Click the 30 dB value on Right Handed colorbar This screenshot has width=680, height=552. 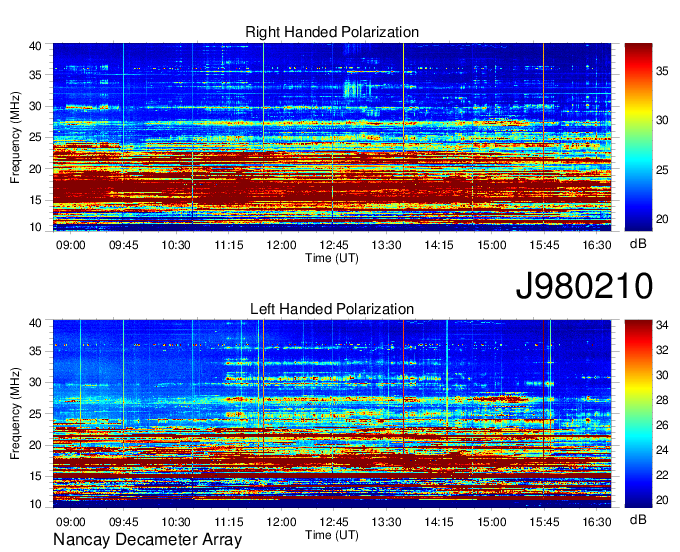(662, 120)
